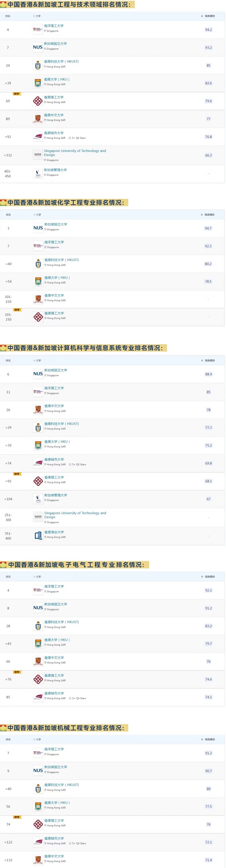Click 5+ QS Stars text in 机械工程 table
The image size is (226, 868).
pos(79,843)
